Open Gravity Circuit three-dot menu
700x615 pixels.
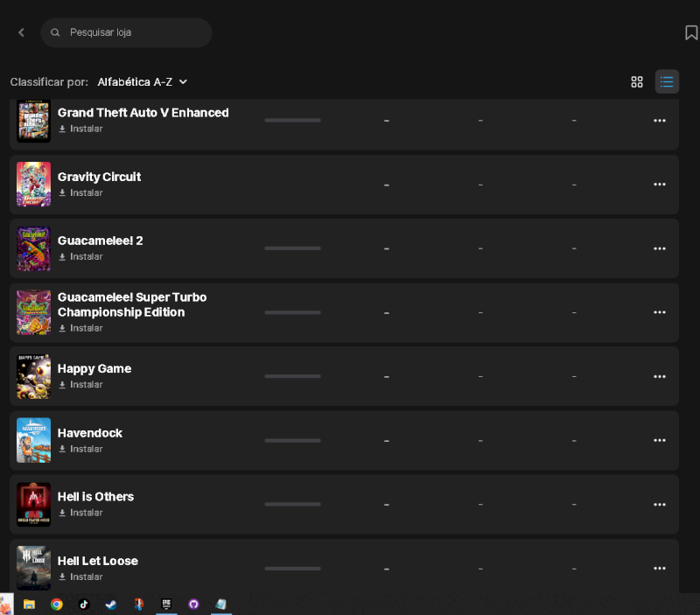click(660, 185)
